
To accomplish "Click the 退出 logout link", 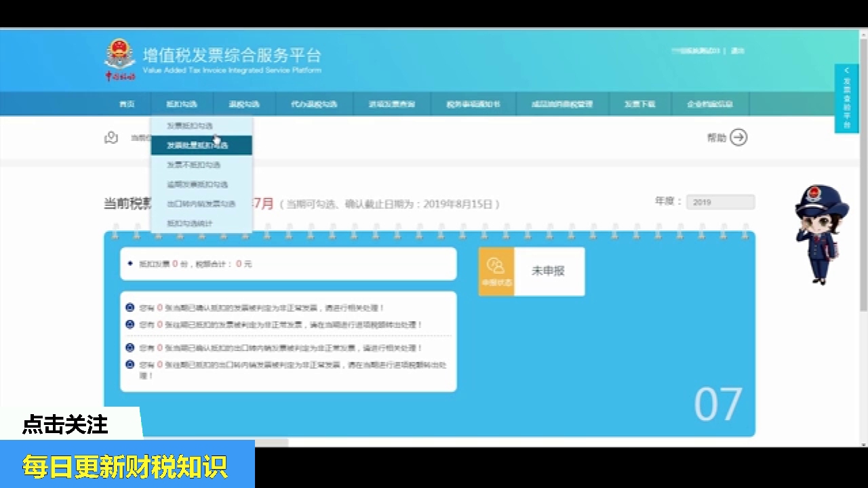I will [738, 49].
